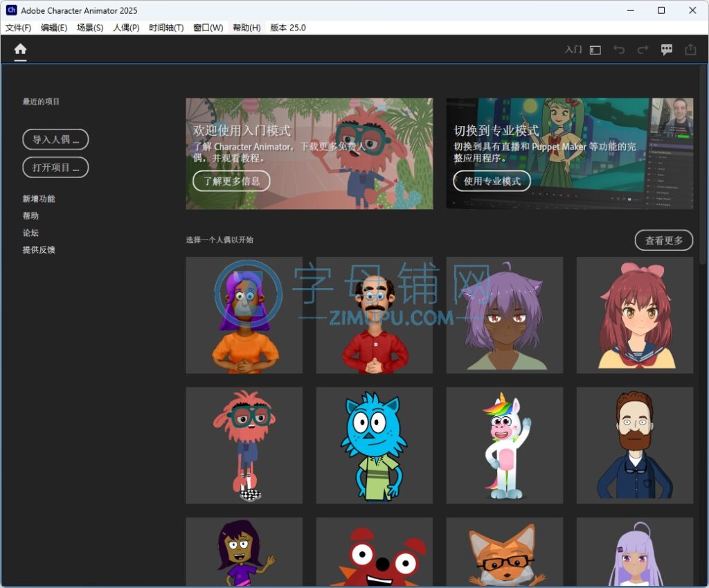Pick the orange fox with glasses puppet
Screen dimensions: 709x588
(x=505, y=552)
